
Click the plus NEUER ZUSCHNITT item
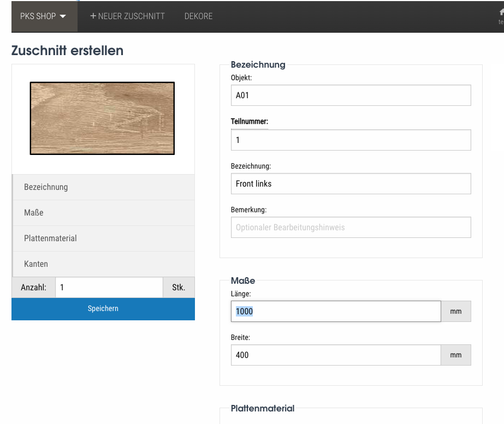(127, 16)
